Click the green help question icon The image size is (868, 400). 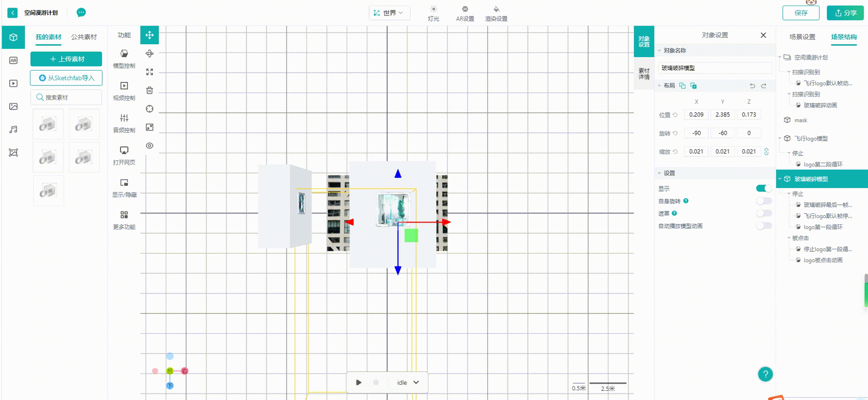click(765, 374)
